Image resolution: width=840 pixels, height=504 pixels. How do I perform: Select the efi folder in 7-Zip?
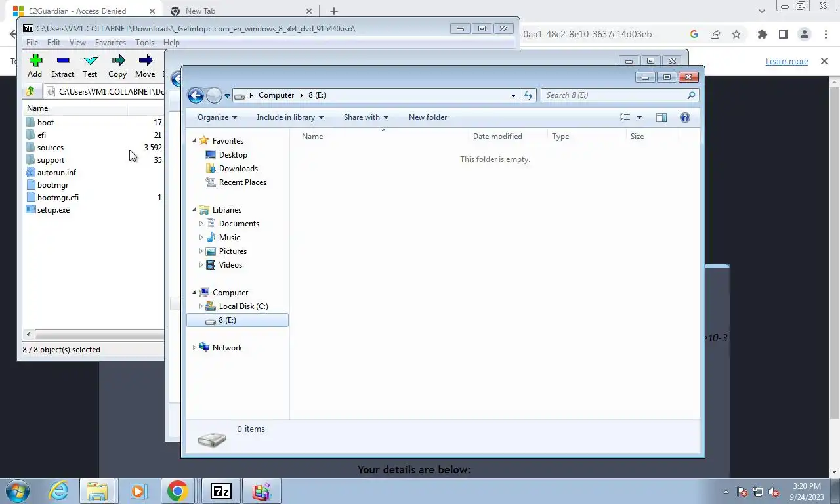click(x=41, y=135)
